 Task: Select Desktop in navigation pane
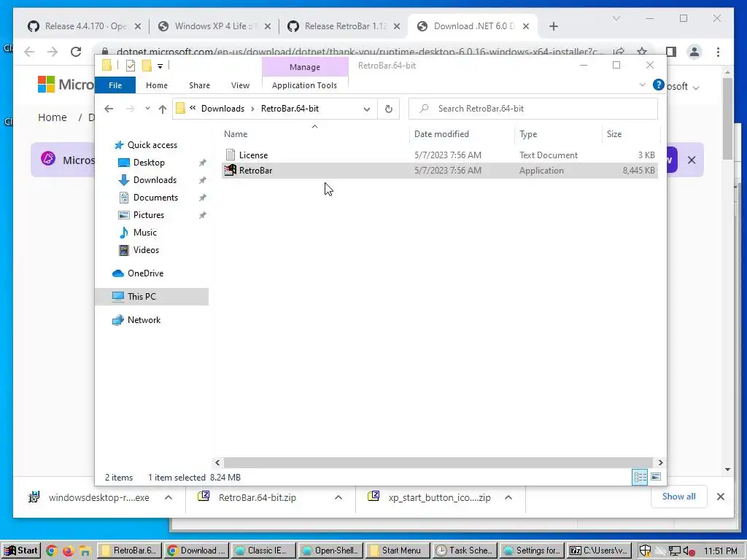click(x=149, y=163)
